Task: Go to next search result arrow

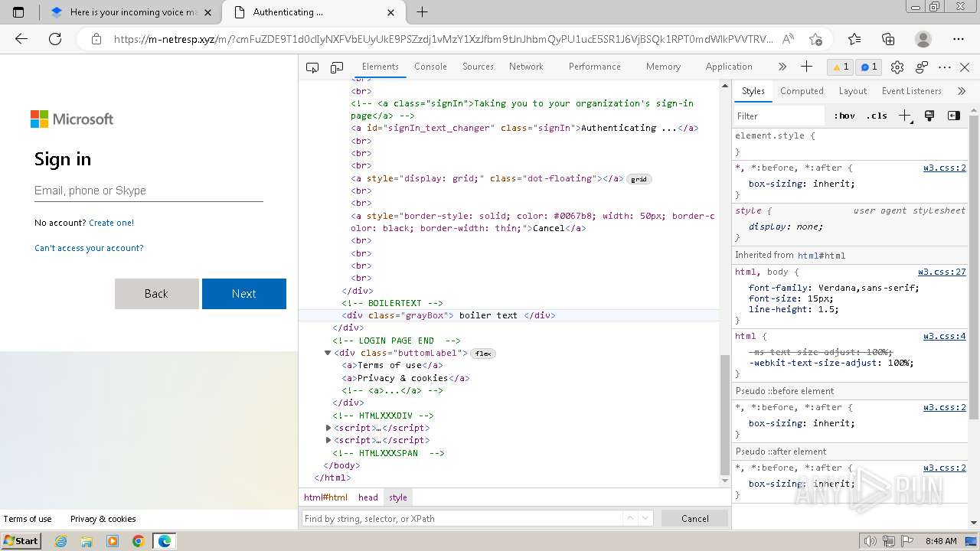Action: 645,518
